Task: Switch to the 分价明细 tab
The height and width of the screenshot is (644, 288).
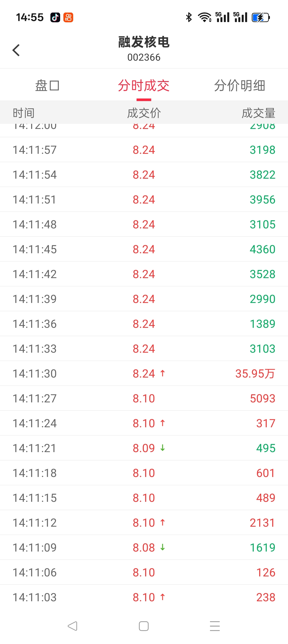Action: pyautogui.click(x=240, y=85)
